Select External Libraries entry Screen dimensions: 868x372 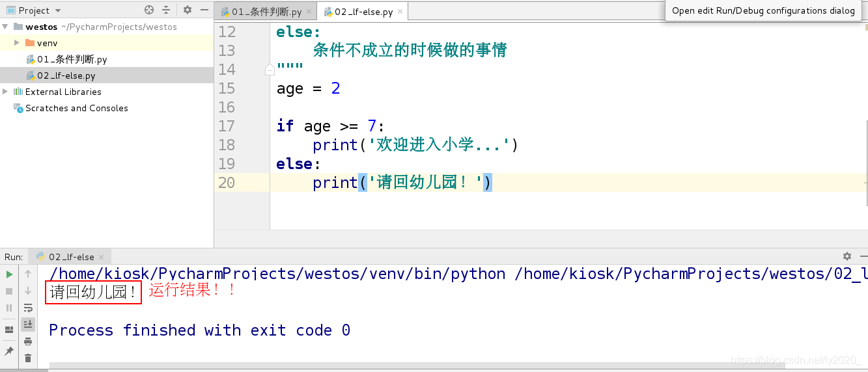tap(63, 92)
